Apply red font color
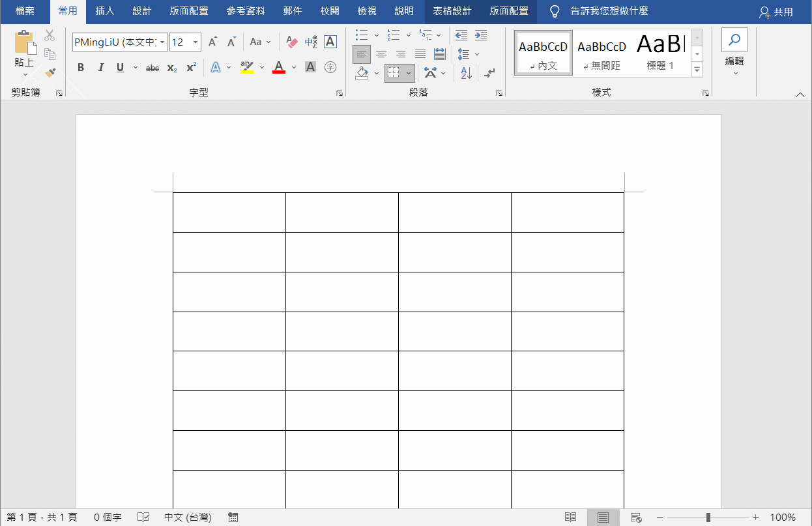Viewport: 812px width, 526px height. (279, 67)
